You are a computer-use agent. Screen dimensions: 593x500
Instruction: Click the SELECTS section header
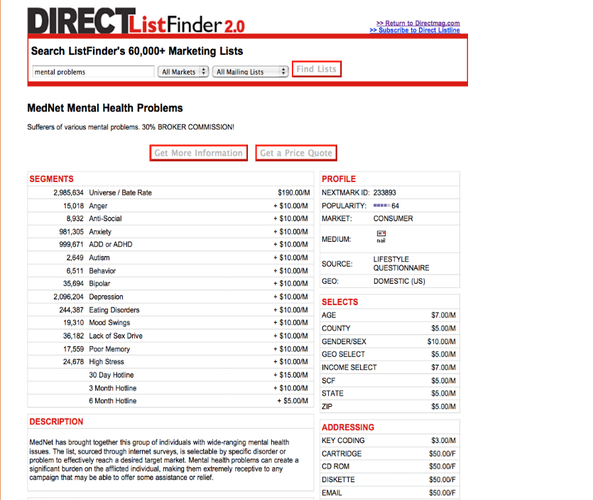[x=340, y=302]
